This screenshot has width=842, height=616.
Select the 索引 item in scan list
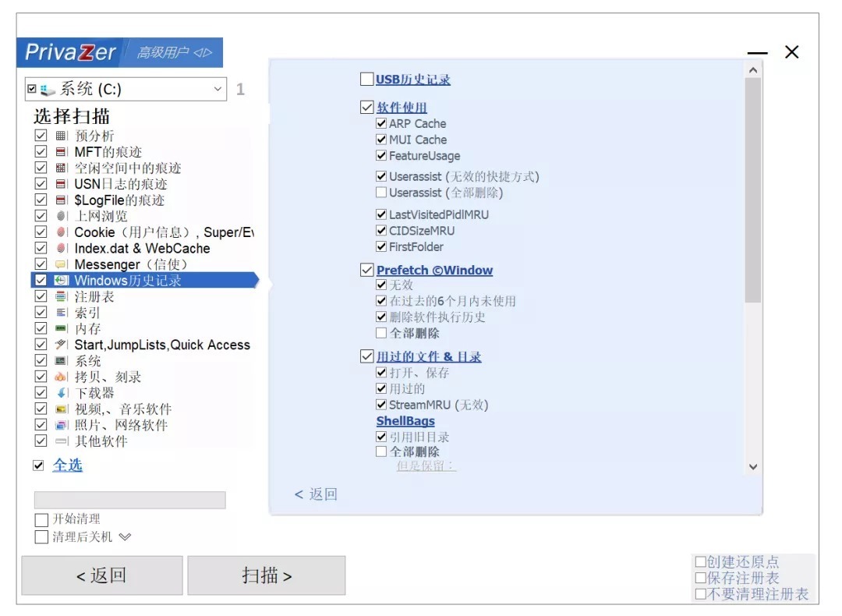tap(87, 313)
